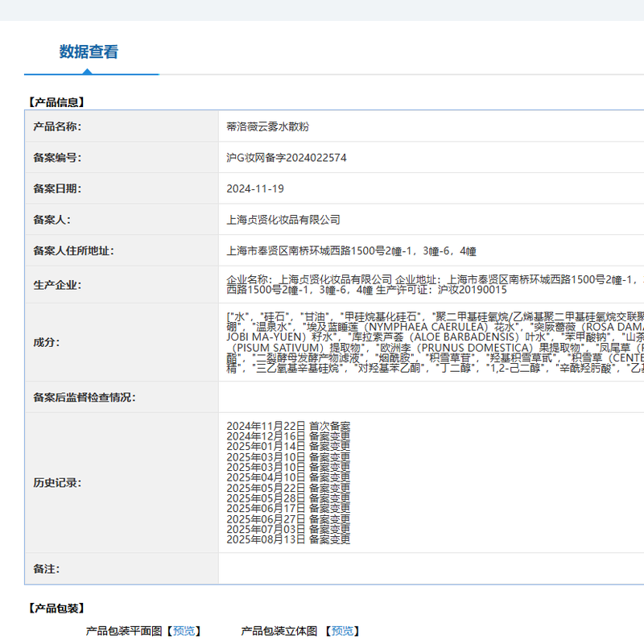This screenshot has height=644, width=644.
Task: Click the 产品名称 row label
Action: tap(57, 127)
